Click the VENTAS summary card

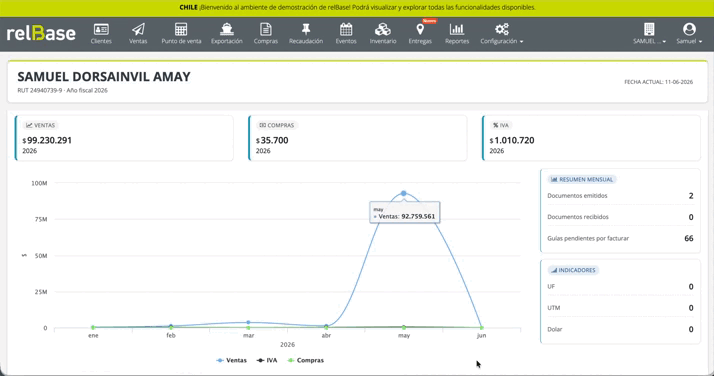(x=124, y=138)
